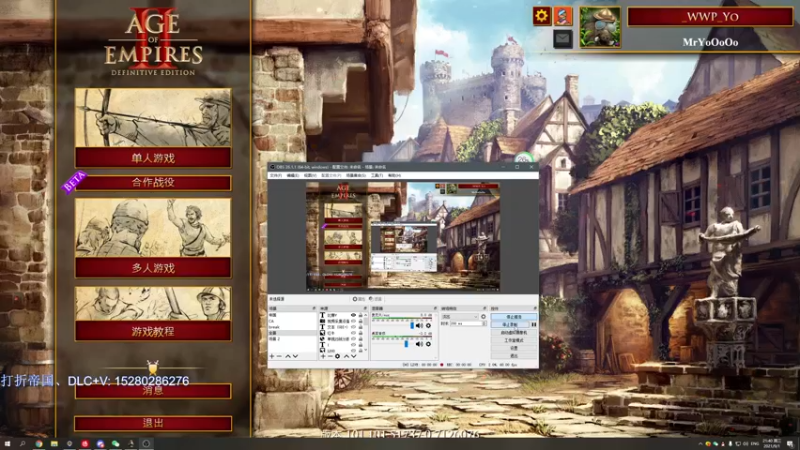This screenshot has width=800, height=450.
Task: Undock scene transitions panel via float icon
Action: click(485, 308)
